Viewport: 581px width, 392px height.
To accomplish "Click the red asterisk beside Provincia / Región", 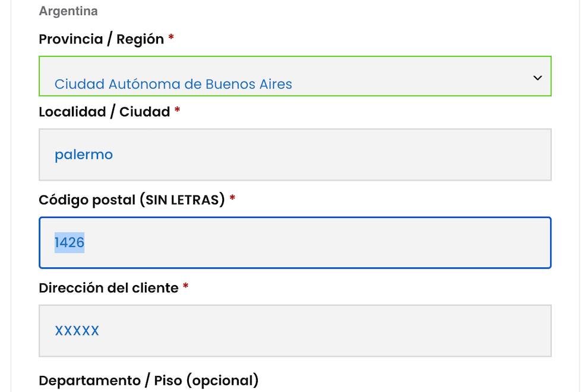I will tap(171, 39).
